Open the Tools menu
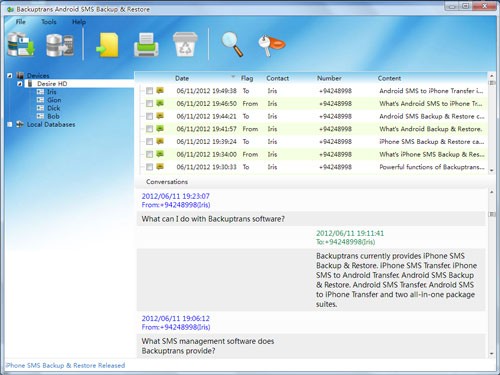The image size is (500, 375). (x=49, y=22)
